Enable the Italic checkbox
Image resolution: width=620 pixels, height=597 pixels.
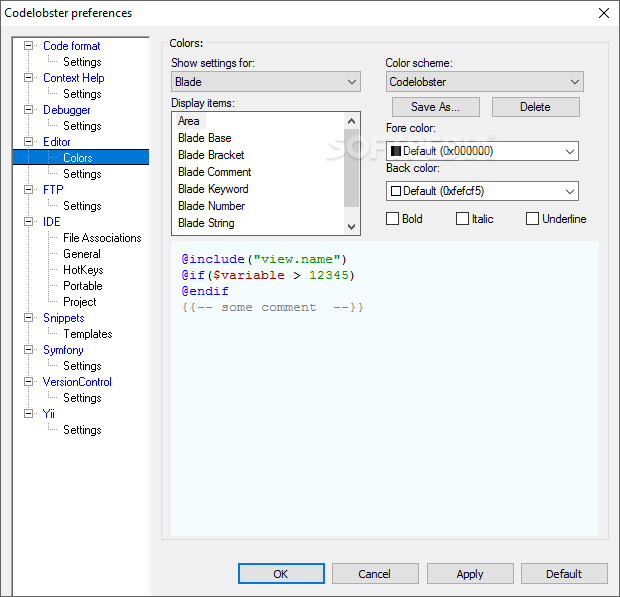coord(462,219)
